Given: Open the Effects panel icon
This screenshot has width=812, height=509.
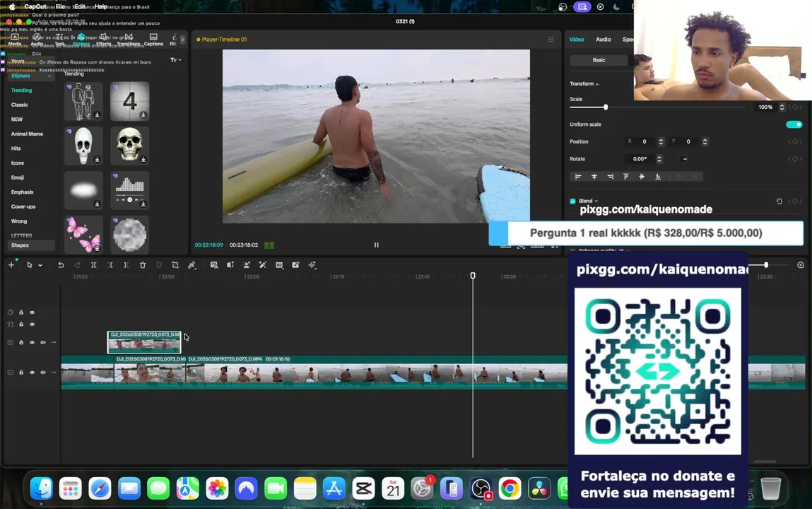Looking at the screenshot, I should coord(104,40).
